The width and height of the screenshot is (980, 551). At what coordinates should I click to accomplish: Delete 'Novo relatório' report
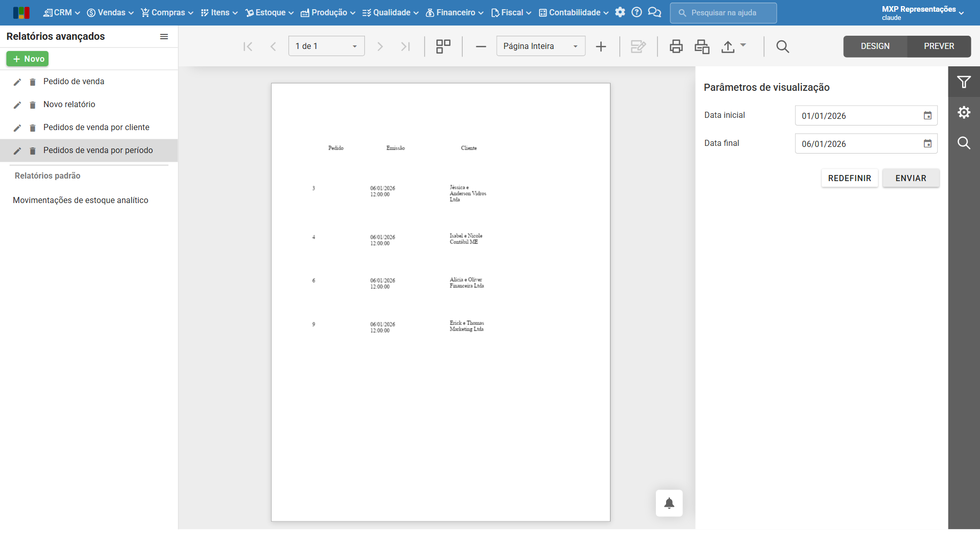[x=33, y=105]
